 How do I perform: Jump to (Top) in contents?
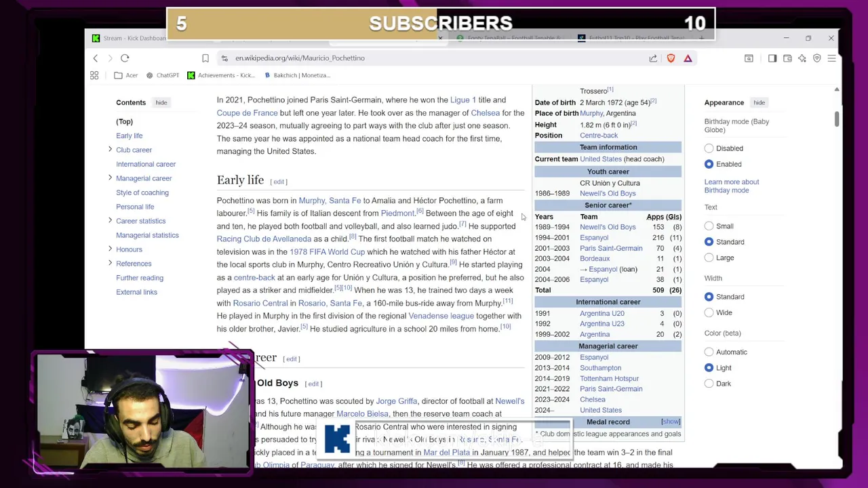point(124,121)
